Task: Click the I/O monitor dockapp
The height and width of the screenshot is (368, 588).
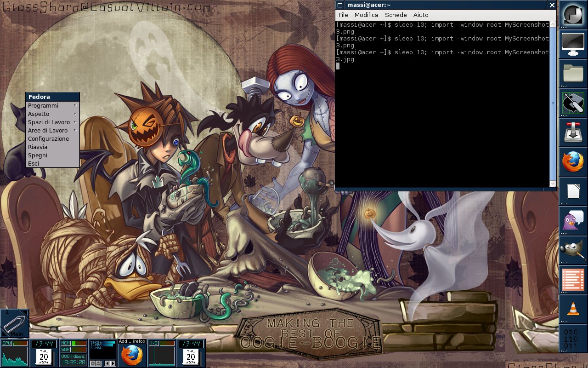Action: pyautogui.click(x=162, y=353)
